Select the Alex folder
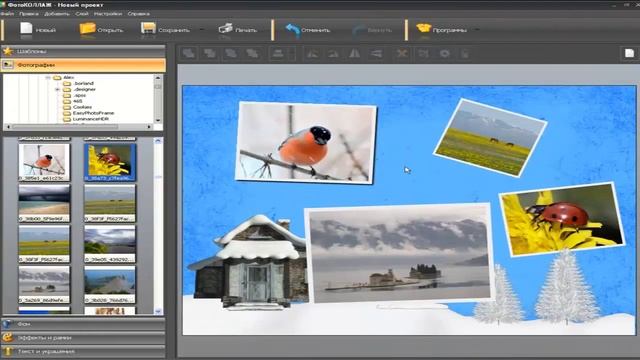The image size is (640, 360). pyautogui.click(x=68, y=77)
